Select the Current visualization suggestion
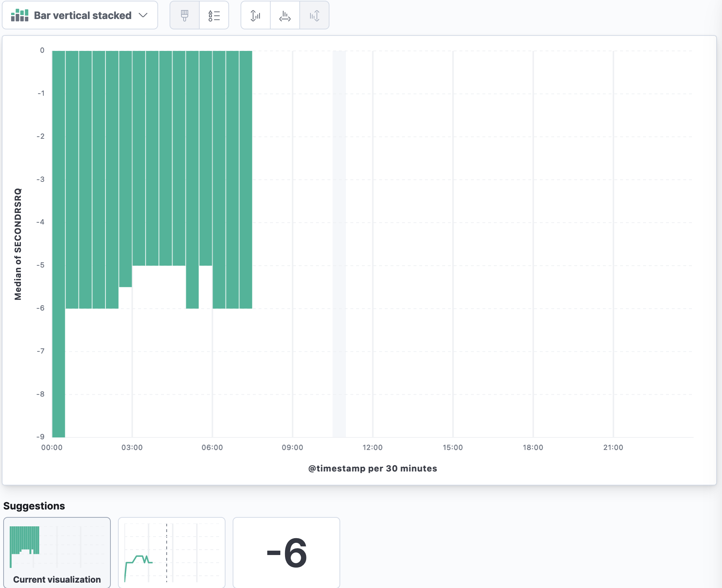The height and width of the screenshot is (588, 722). pyautogui.click(x=57, y=552)
